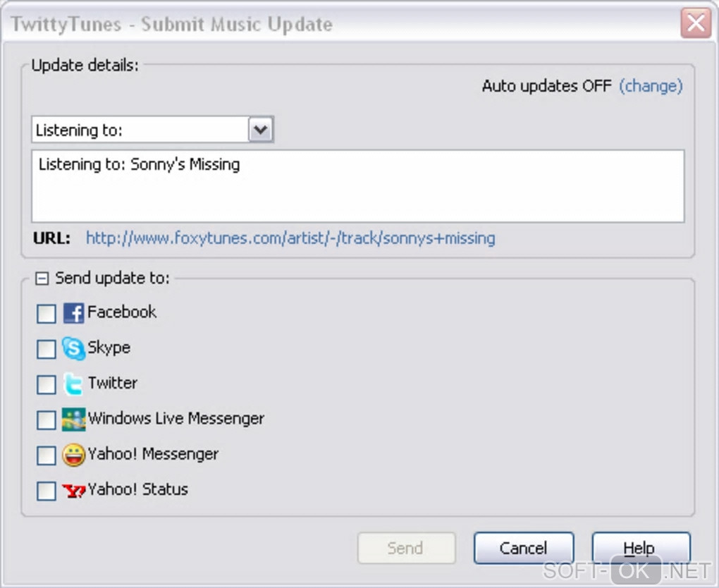719x588 pixels.
Task: Click the Windows Live Messenger icon
Action: click(x=73, y=419)
